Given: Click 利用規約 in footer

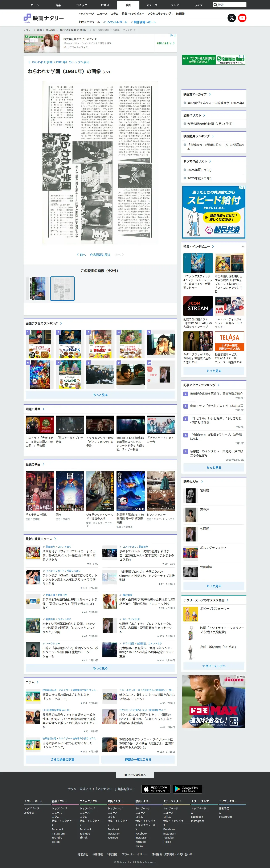Looking at the screenshot, I should pos(112,854).
